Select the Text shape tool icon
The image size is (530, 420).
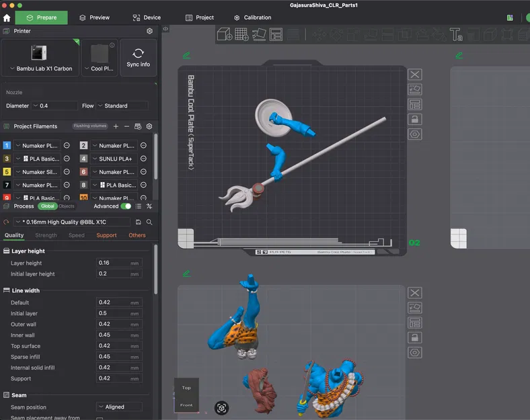click(x=456, y=34)
